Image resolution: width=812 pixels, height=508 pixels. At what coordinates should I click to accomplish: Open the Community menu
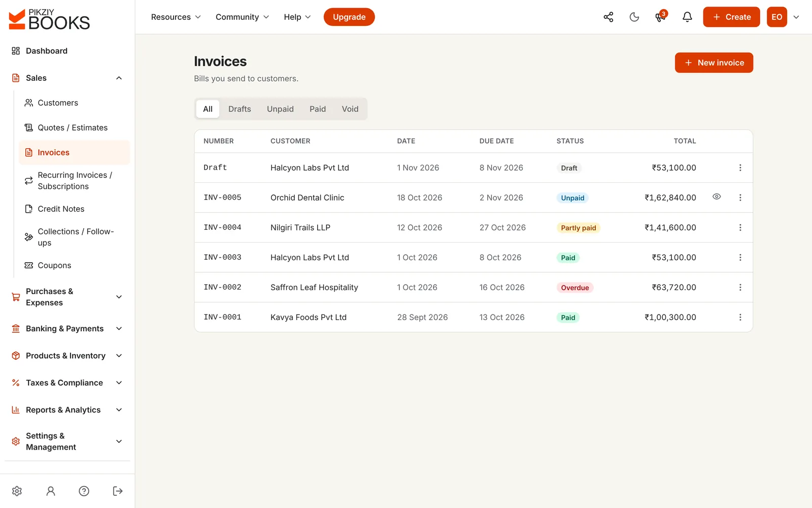click(242, 17)
